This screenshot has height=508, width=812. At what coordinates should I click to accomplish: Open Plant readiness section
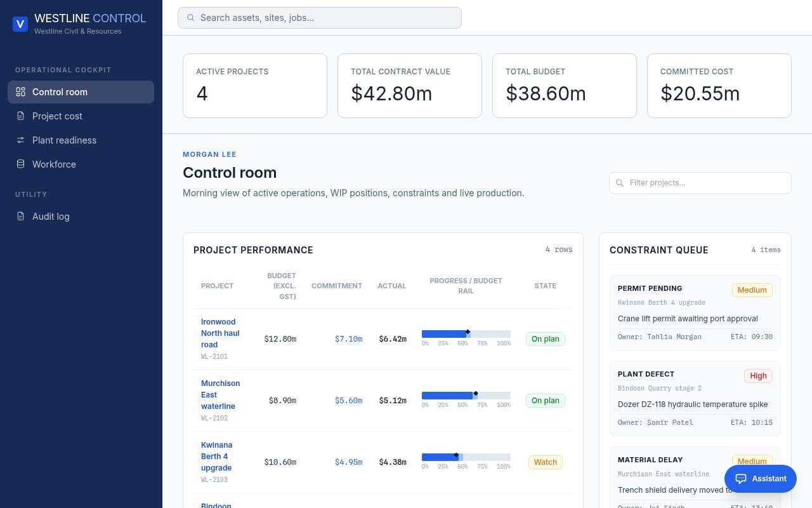pos(81,140)
